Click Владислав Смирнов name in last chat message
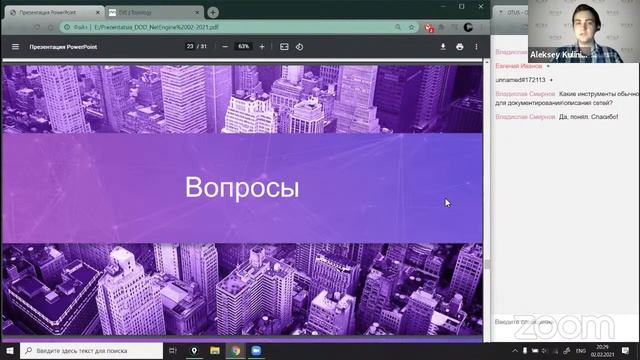Image resolution: width=640 pixels, height=360 pixels. point(525,117)
